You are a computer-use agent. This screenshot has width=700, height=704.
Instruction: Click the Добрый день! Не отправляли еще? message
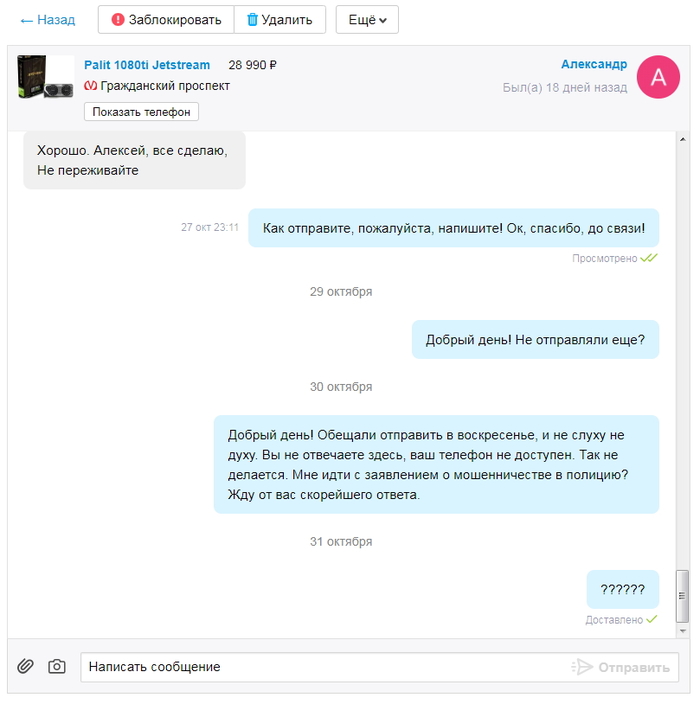(535, 339)
